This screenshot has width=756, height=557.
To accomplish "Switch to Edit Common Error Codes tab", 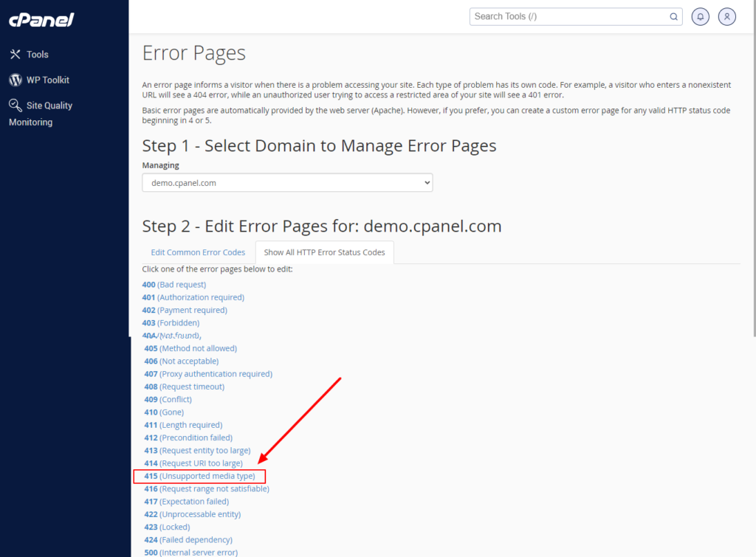I will pos(198,252).
